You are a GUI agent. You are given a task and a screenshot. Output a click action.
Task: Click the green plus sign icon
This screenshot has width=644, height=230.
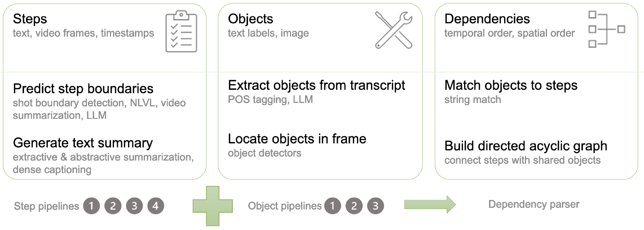coord(213,206)
